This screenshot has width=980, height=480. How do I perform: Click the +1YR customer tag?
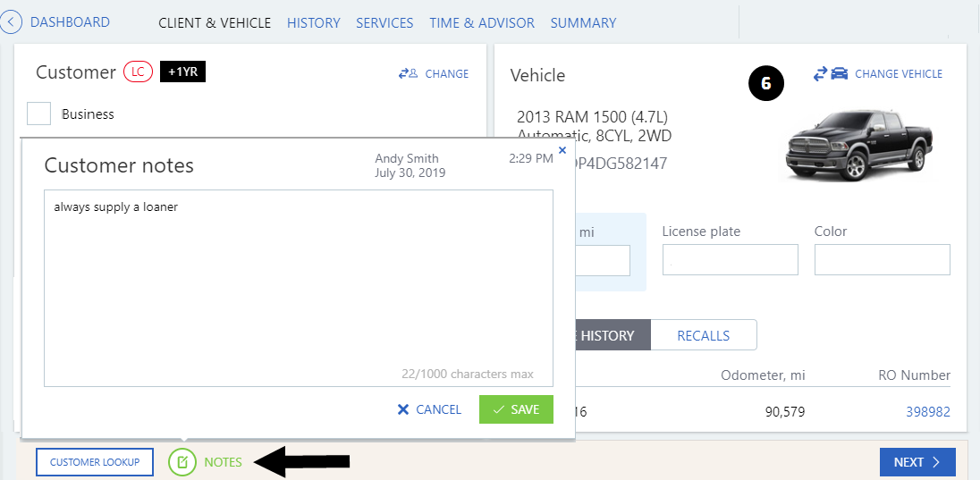point(182,72)
